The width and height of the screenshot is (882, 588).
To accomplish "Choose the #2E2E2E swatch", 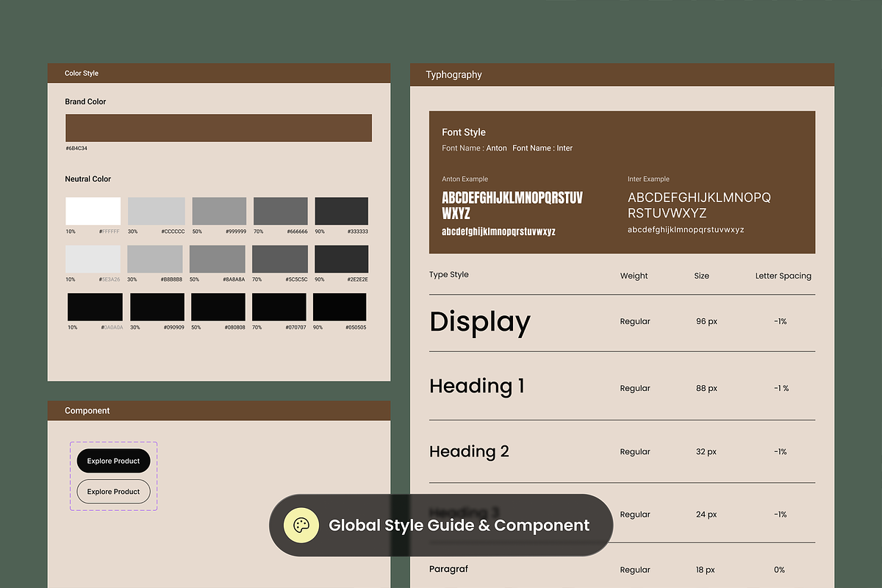I will [x=342, y=259].
